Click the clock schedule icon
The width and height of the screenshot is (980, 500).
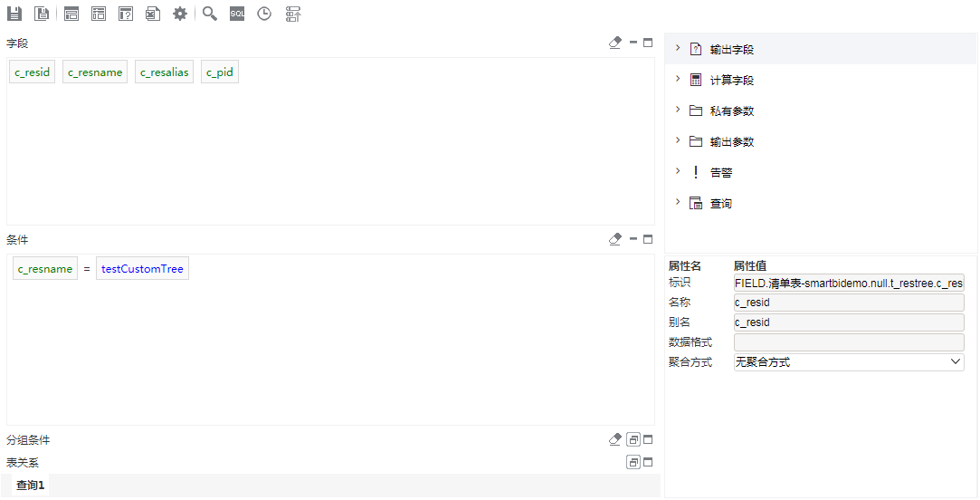pyautogui.click(x=264, y=14)
